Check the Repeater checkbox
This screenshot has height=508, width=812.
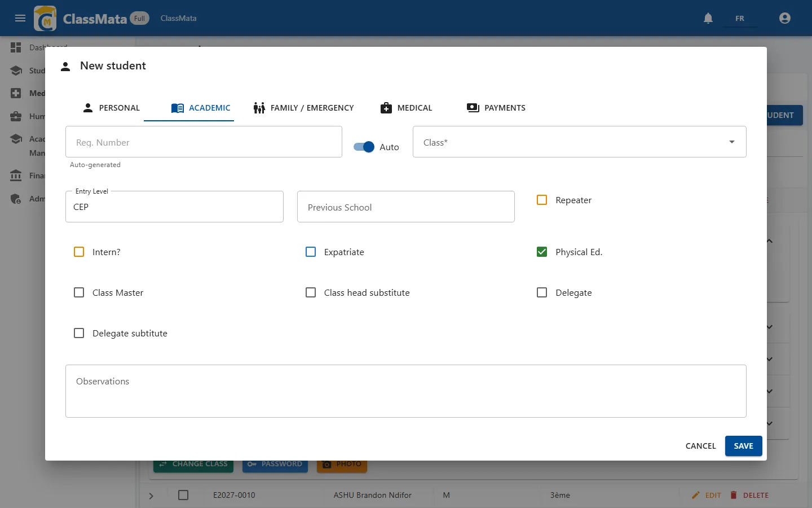[542, 200]
